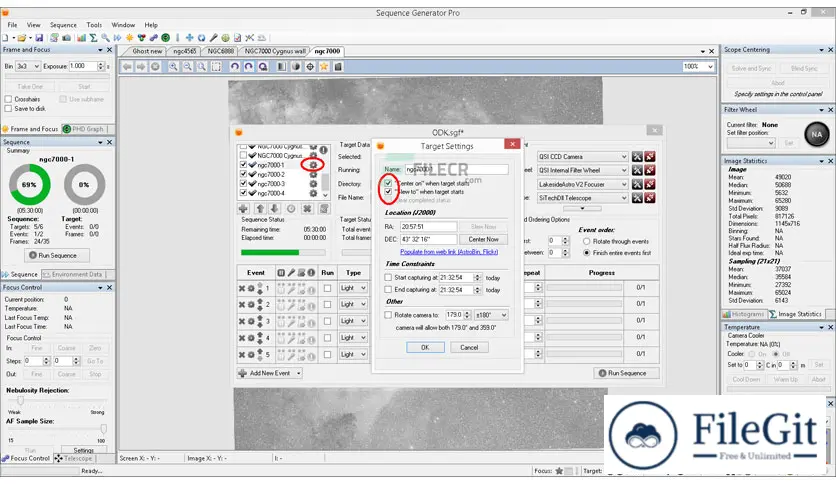This screenshot has width=836, height=484.
Task: Click the camera icon in main toolbar
Action: (67, 38)
